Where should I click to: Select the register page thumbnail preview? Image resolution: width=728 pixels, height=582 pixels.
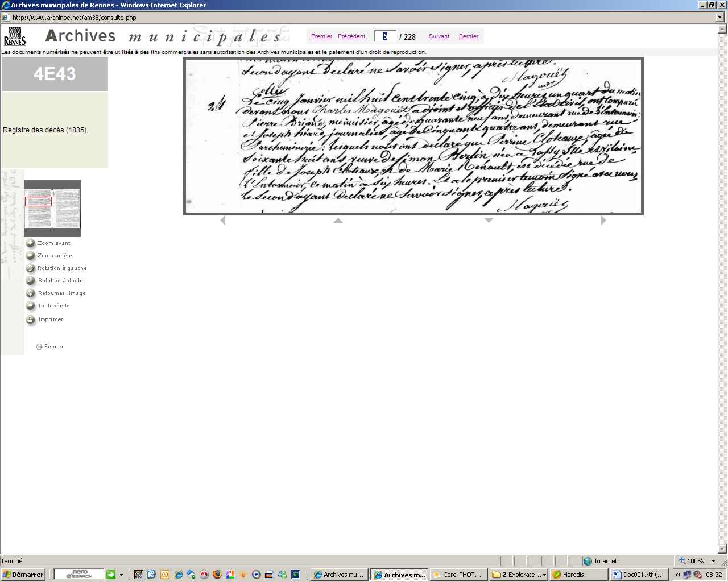point(52,209)
